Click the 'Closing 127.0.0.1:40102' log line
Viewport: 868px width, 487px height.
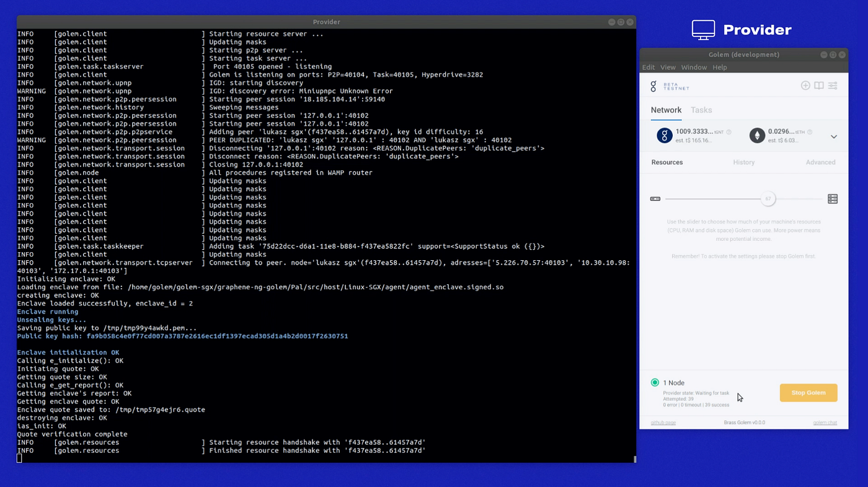tap(160, 165)
